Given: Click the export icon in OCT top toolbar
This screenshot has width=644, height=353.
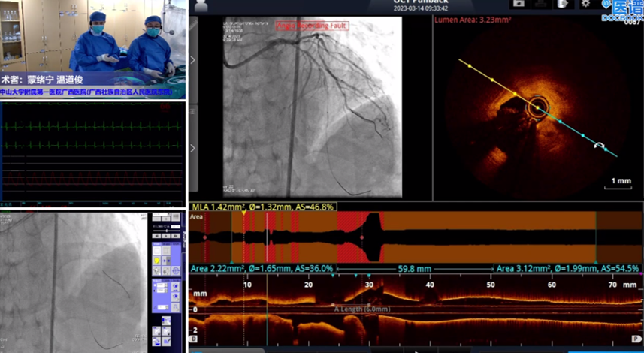Looking at the screenshot, I should coord(562,4).
